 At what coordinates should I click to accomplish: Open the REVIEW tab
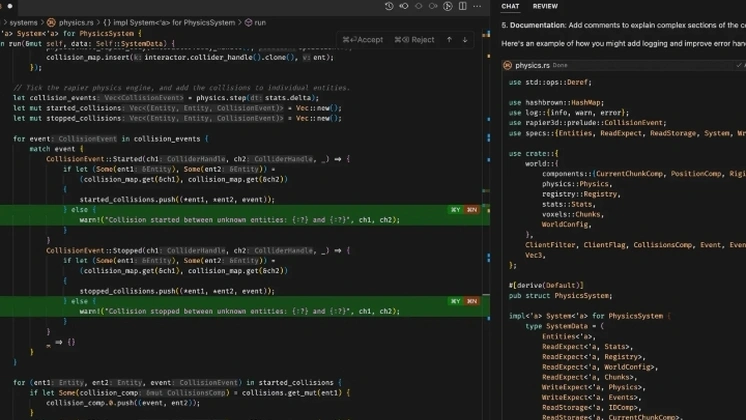(545, 6)
